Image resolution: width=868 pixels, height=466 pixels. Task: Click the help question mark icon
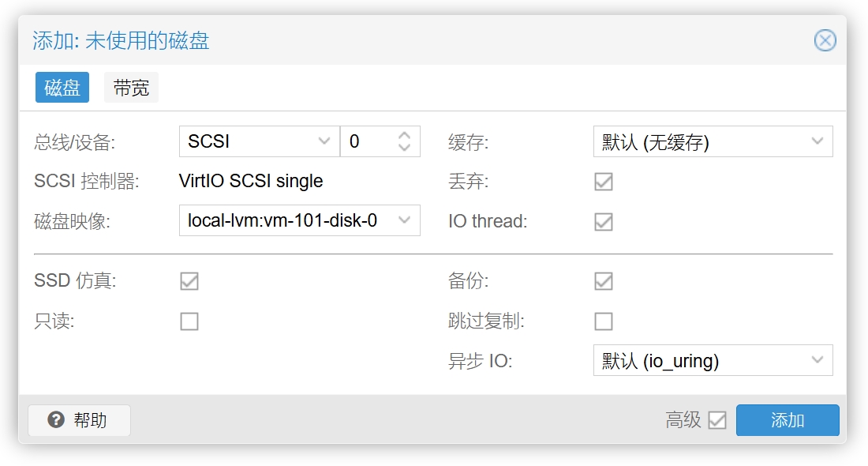pyautogui.click(x=56, y=419)
